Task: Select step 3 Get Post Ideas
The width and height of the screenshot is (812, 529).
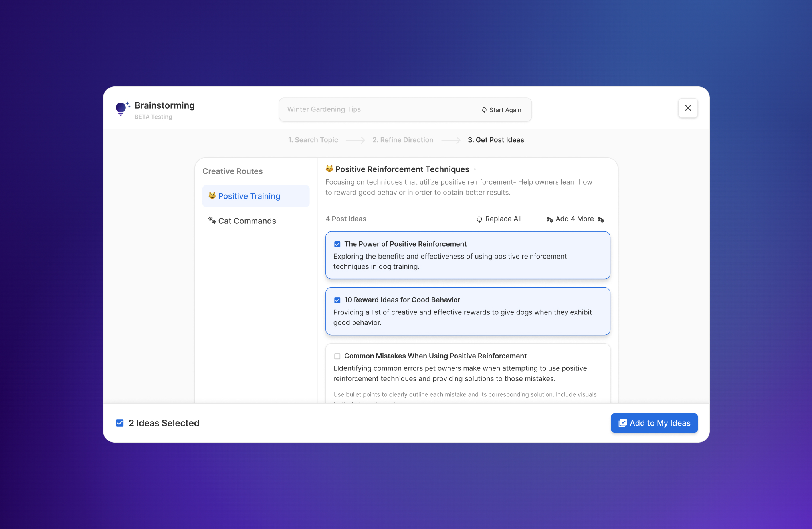Action: 496,140
